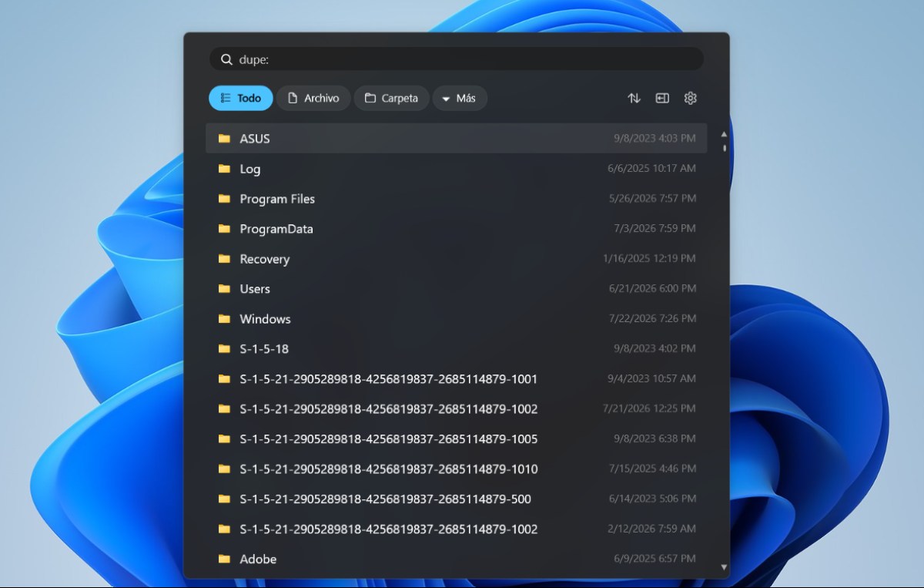The width and height of the screenshot is (924, 588).
Task: Click the Log folder icon
Action: [x=224, y=169]
